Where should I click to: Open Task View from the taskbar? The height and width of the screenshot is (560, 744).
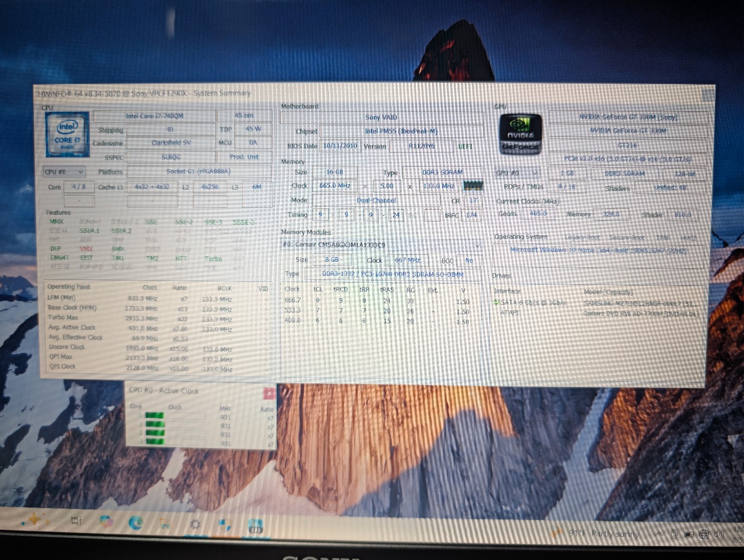tap(76, 521)
